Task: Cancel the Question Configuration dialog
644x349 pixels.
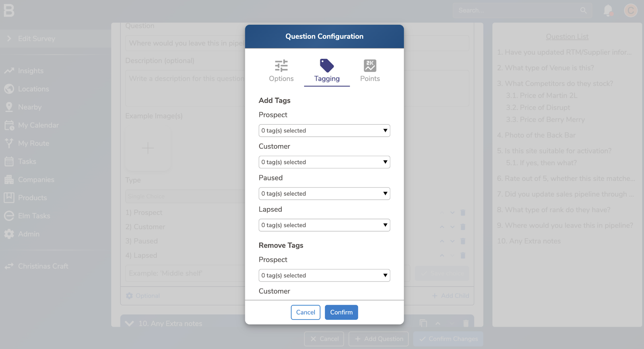Action: click(305, 312)
